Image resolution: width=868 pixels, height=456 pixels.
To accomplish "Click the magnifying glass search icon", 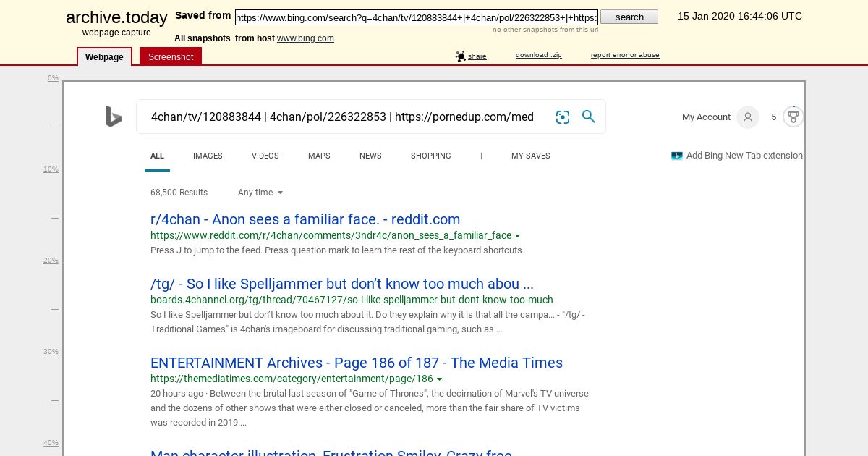I will (x=589, y=117).
